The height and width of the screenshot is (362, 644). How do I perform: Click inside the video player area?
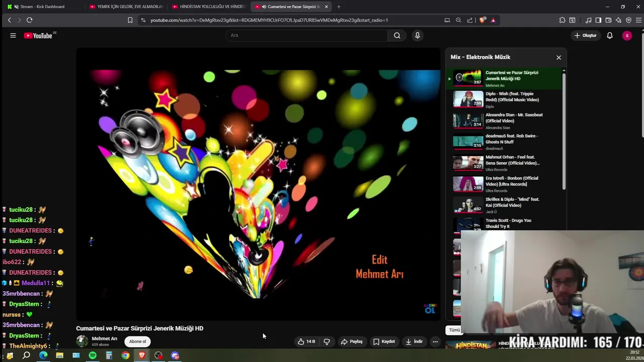(x=259, y=184)
